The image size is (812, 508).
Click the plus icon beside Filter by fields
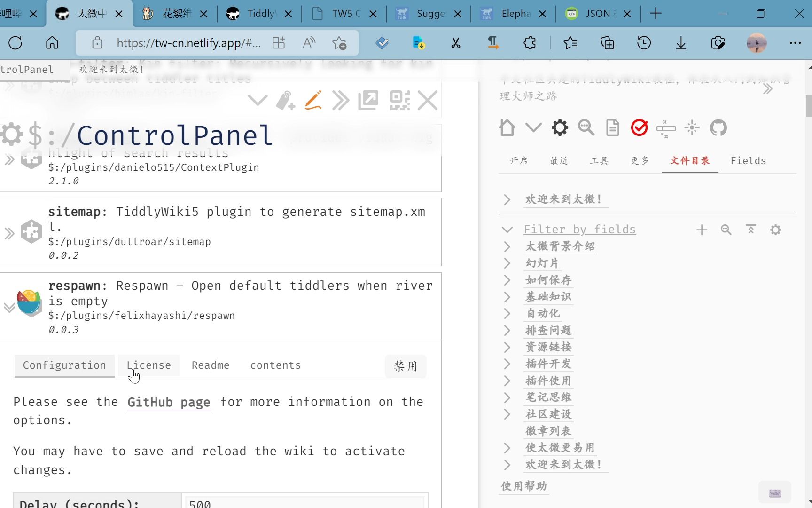[x=702, y=230]
